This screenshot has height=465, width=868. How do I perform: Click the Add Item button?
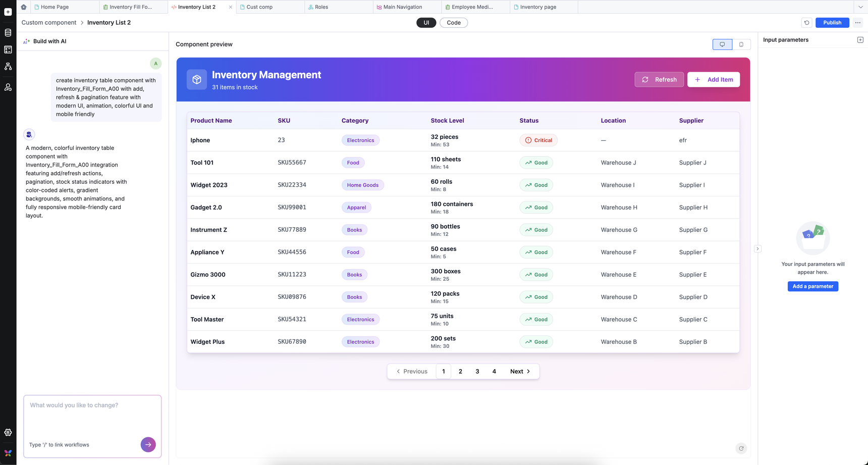coord(713,80)
